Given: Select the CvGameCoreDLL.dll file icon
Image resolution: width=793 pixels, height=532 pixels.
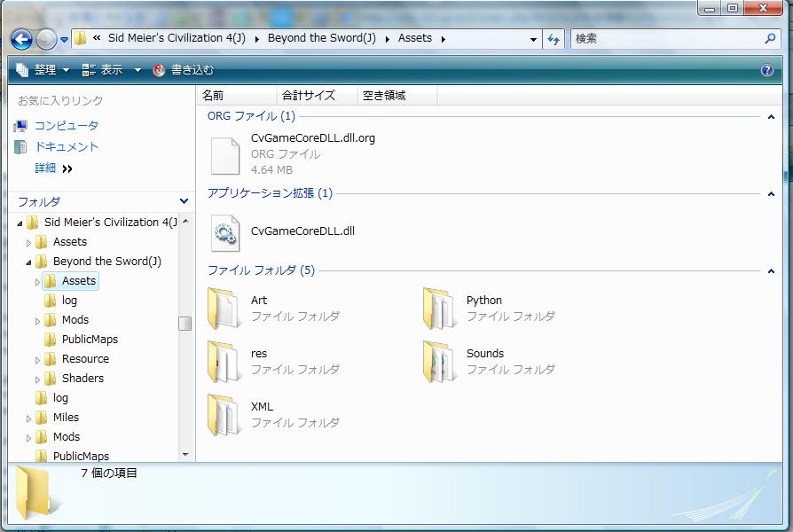Looking at the screenshot, I should tap(224, 232).
